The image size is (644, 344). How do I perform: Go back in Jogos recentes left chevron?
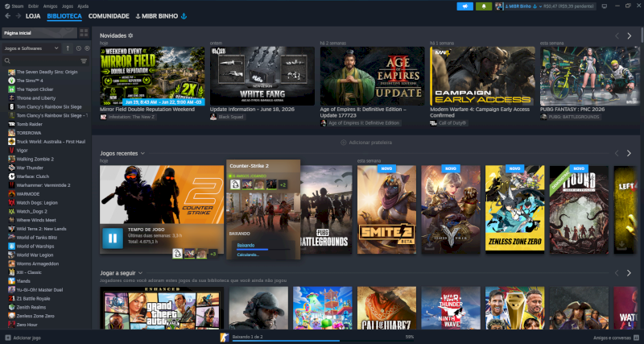[617, 153]
